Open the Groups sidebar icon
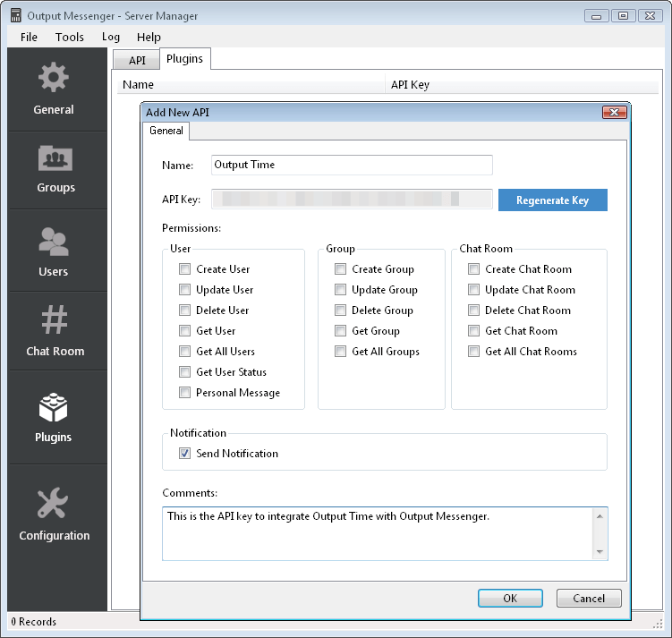Viewport: 672px width, 638px height. [55, 158]
